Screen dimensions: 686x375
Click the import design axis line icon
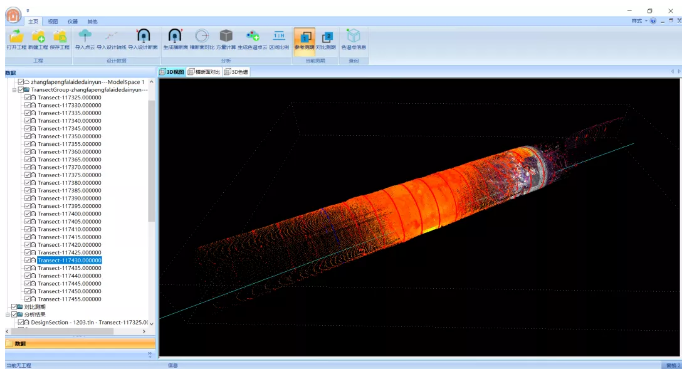(111, 36)
